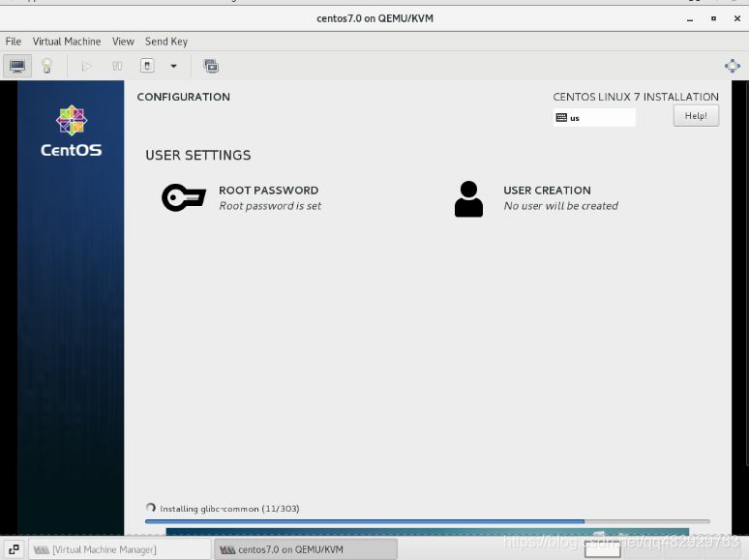Open ROOT PASSWORD settings

(x=242, y=197)
